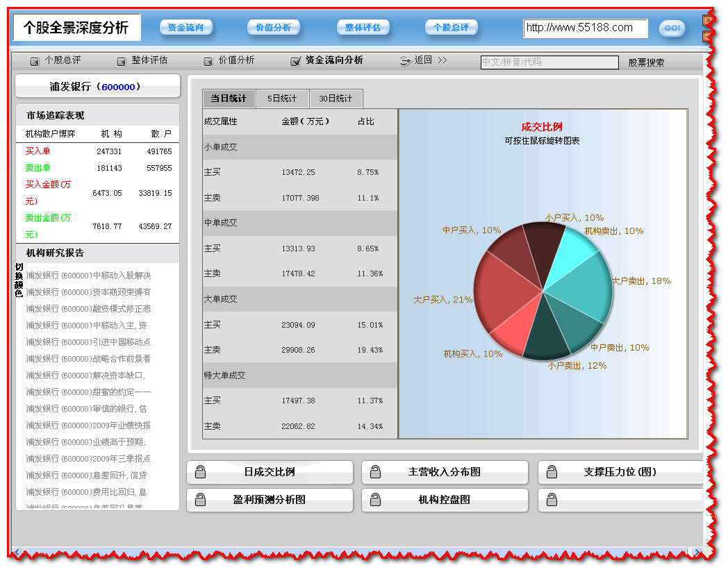Click the icon beside 价值分析 menu item
This screenshot has width=728, height=572.
point(208,61)
